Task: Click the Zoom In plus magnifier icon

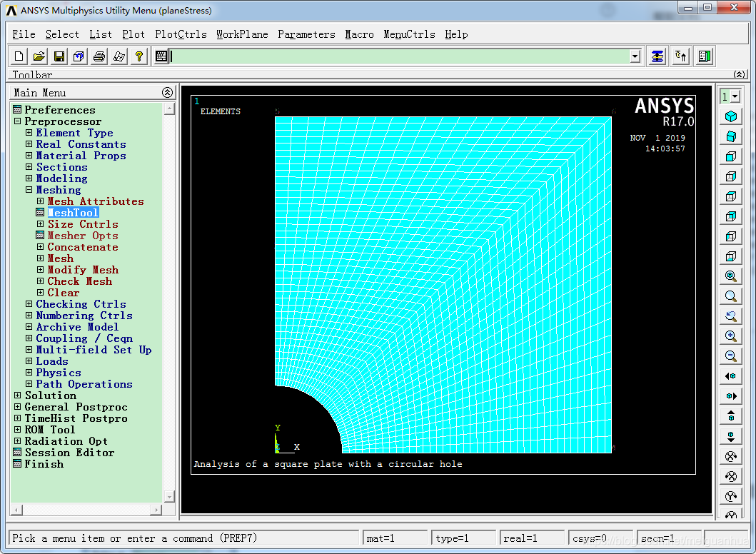Action: 730,336
